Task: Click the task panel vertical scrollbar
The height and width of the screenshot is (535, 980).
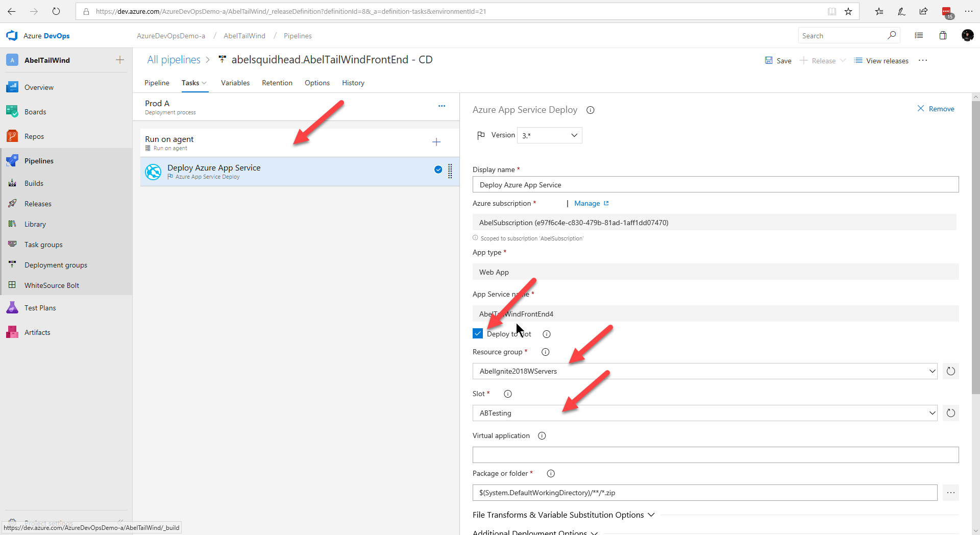Action: [975, 248]
